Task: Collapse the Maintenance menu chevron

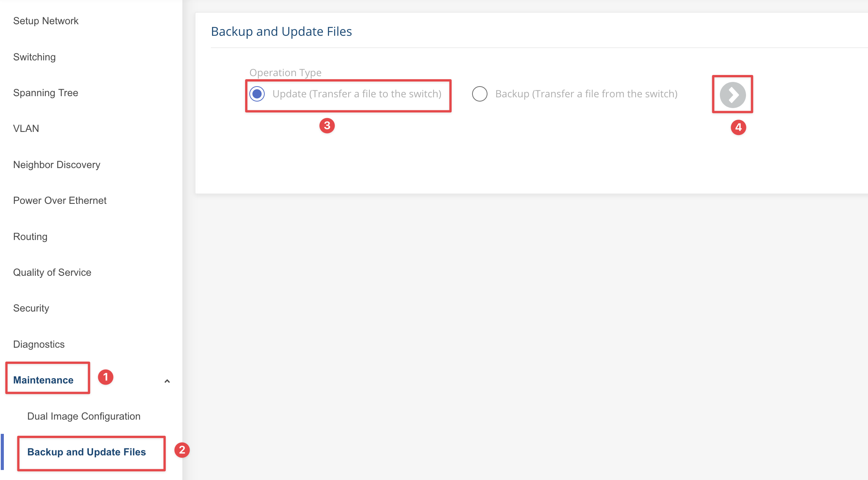Action: coord(167,381)
